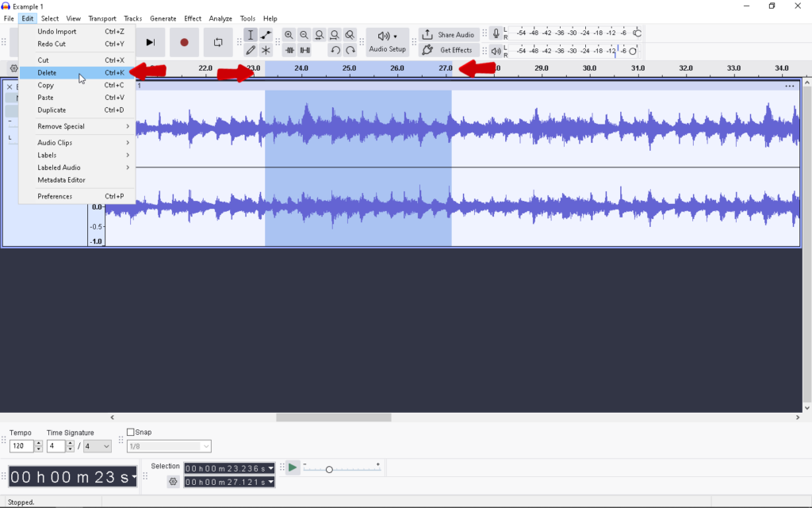Toggle the Loop playback button
This screenshot has width=812, height=508.
click(218, 42)
